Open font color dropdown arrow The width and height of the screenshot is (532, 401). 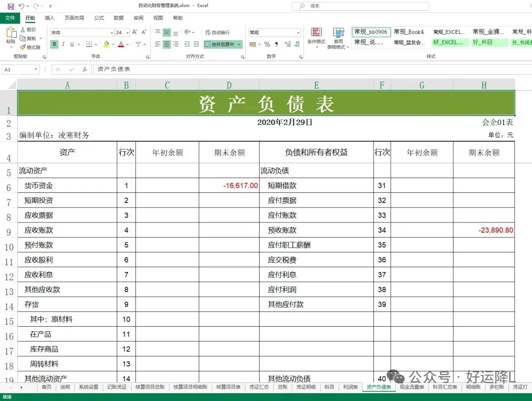[128, 44]
